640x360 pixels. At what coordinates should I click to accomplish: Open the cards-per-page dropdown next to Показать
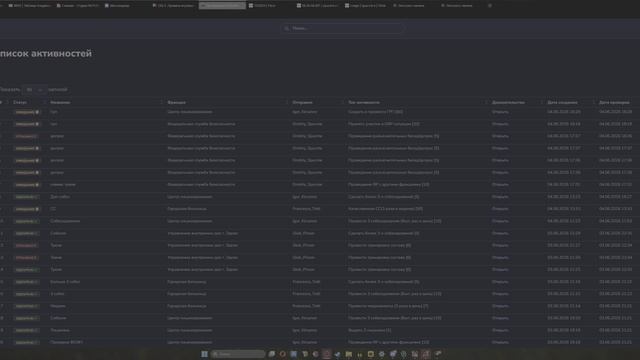[34, 89]
